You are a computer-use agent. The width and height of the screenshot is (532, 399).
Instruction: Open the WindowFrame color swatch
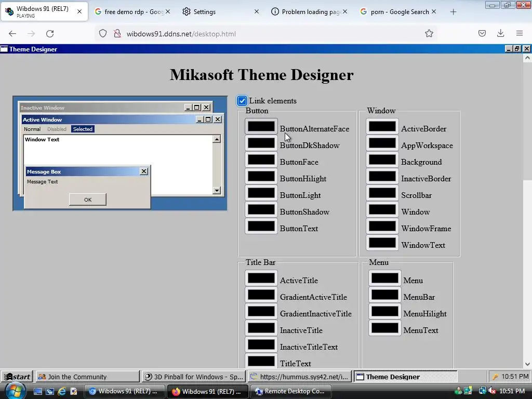click(x=382, y=226)
